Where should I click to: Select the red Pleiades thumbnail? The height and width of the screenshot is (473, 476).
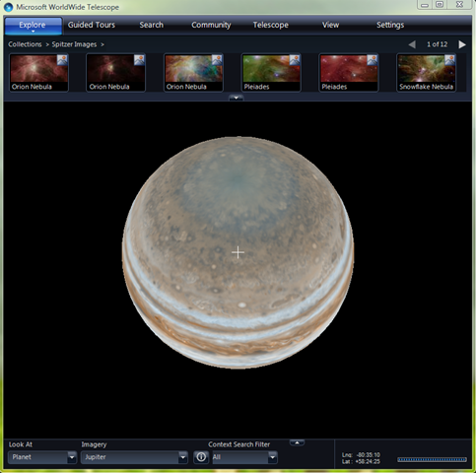[349, 73]
